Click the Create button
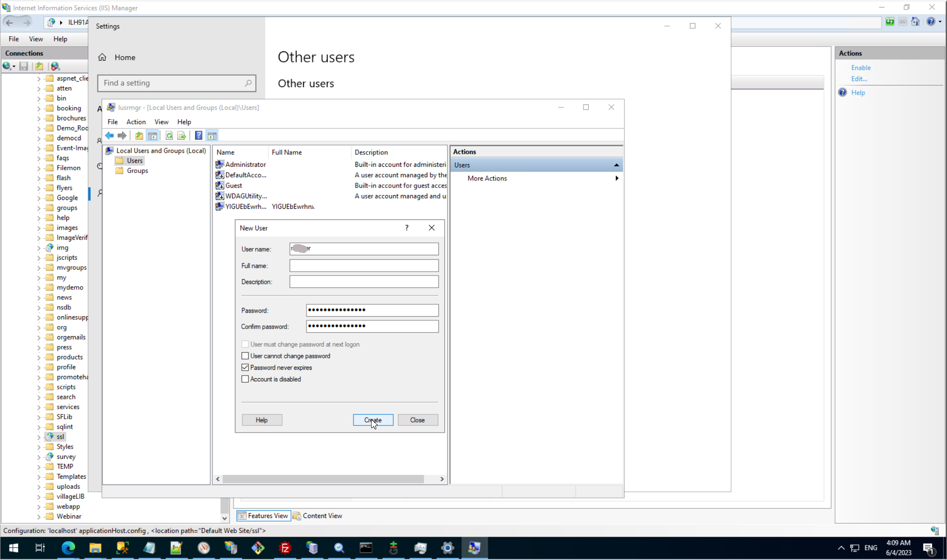 point(373,420)
